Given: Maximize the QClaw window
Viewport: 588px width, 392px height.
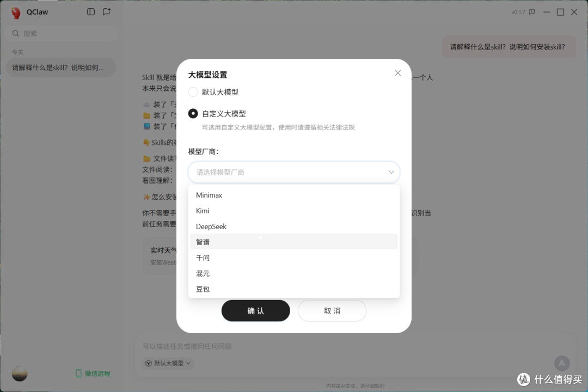Looking at the screenshot, I should (x=560, y=12).
